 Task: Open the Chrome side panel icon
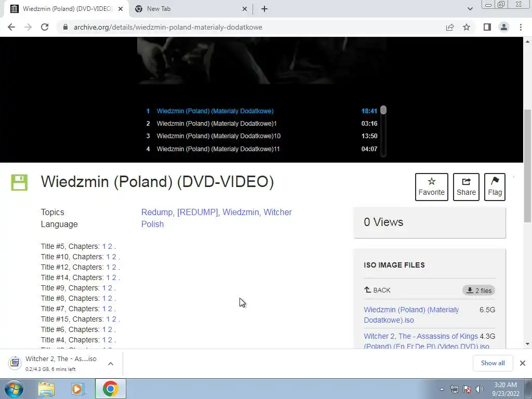coord(487,27)
